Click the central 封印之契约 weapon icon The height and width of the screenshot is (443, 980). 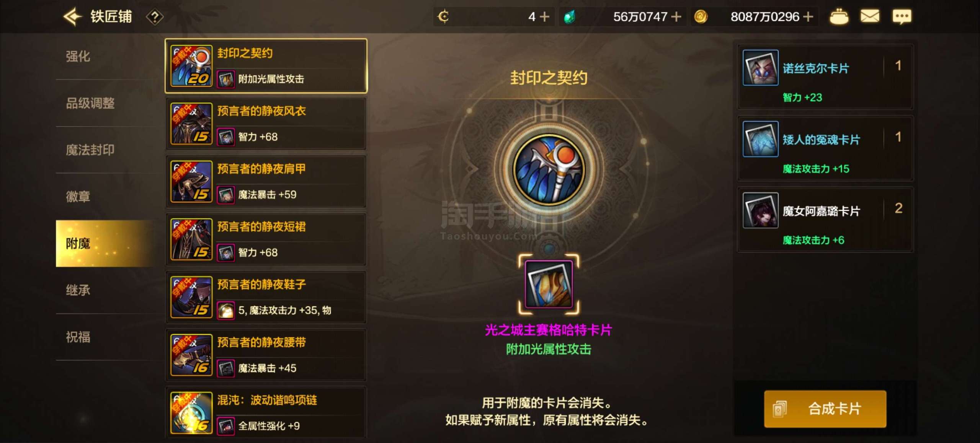549,170
